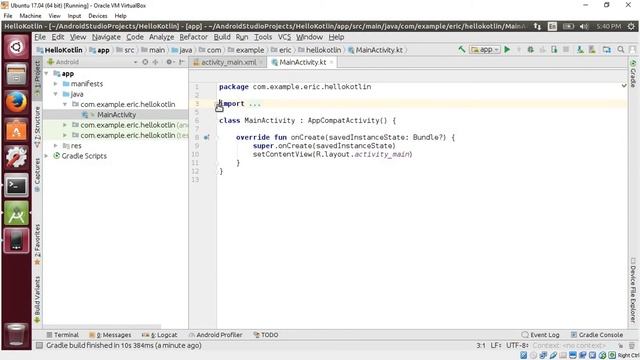This screenshot has width=640, height=360.
Task: Launch Firefox from the Ubuntu dock
Action: pos(16,102)
